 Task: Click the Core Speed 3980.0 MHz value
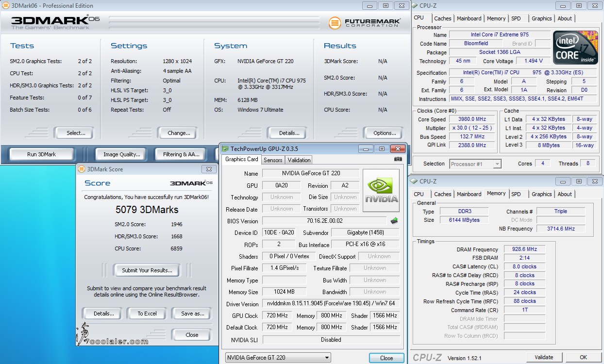(472, 119)
